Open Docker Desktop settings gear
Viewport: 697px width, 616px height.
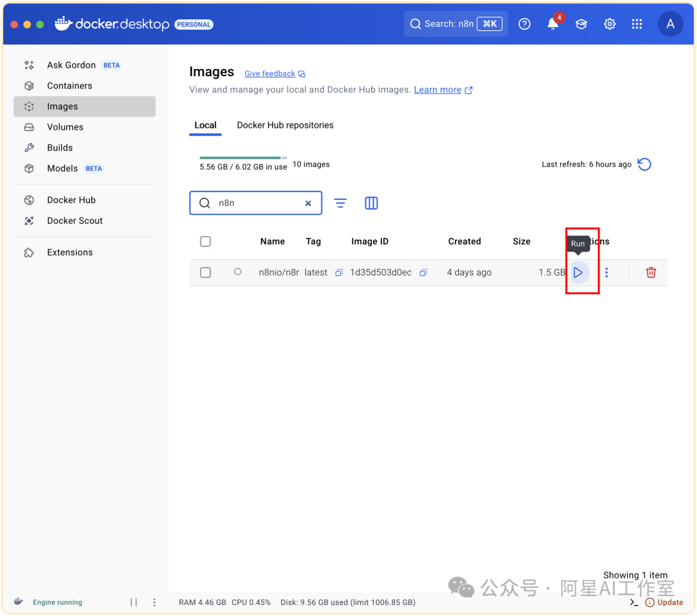[609, 24]
